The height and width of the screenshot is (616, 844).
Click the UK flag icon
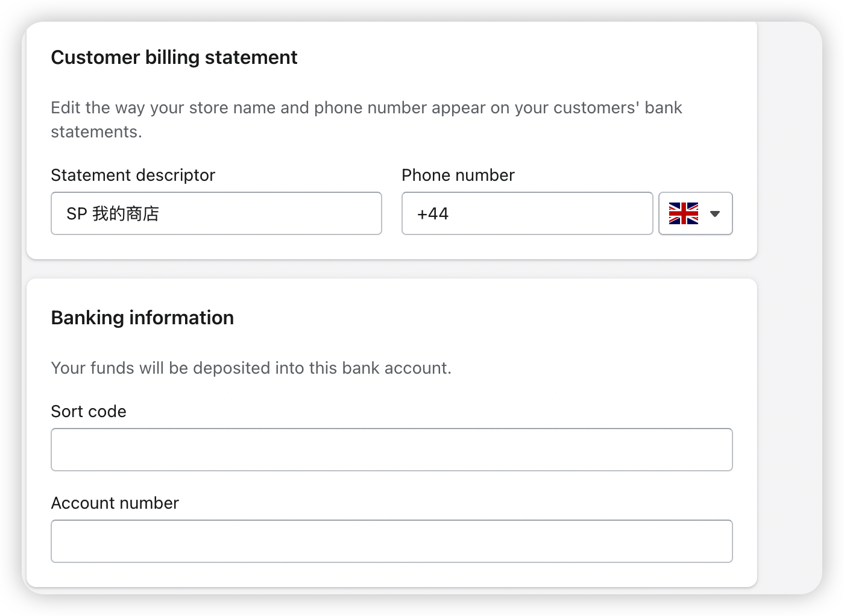683,213
